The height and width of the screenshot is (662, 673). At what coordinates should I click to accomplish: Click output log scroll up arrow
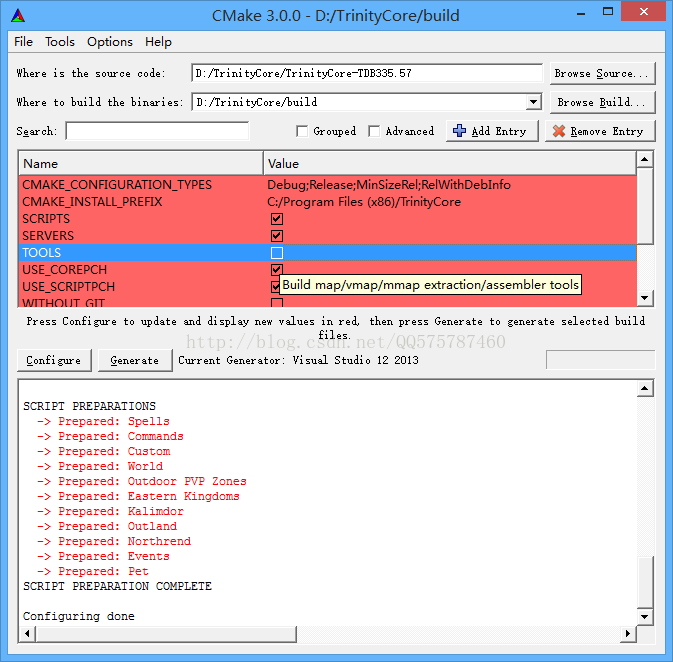click(645, 389)
